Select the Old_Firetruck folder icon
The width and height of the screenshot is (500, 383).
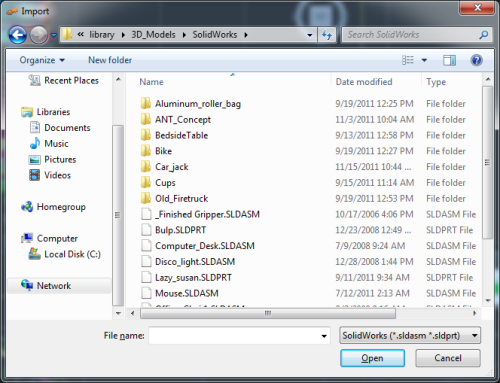click(x=146, y=199)
